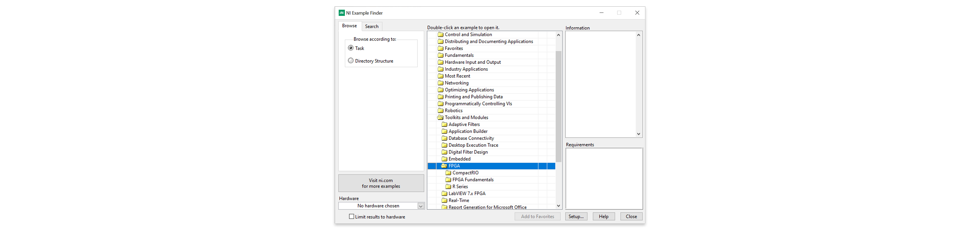This screenshot has width=980, height=230.
Task: Click the Fundamentals folder icon
Action: pyautogui.click(x=440, y=55)
